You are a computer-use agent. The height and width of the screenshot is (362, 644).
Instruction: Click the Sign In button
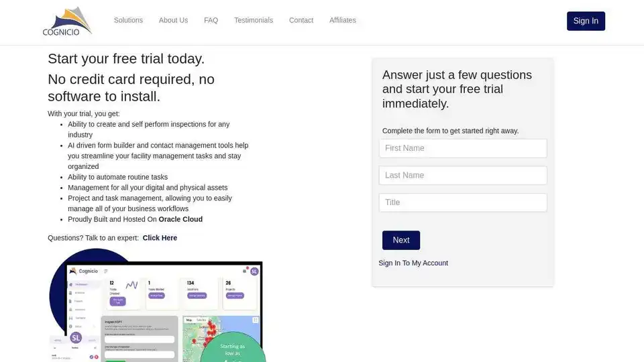click(x=586, y=21)
